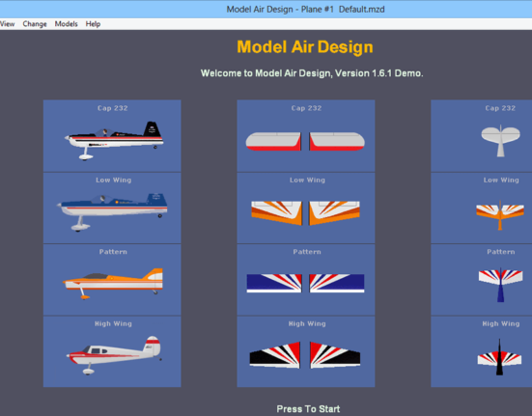
Task: Choose the Pattern blue-red wing thumbnail
Action: (x=306, y=280)
